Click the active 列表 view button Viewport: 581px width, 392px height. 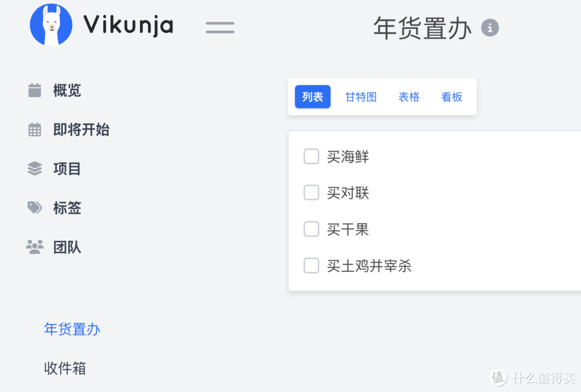(313, 97)
